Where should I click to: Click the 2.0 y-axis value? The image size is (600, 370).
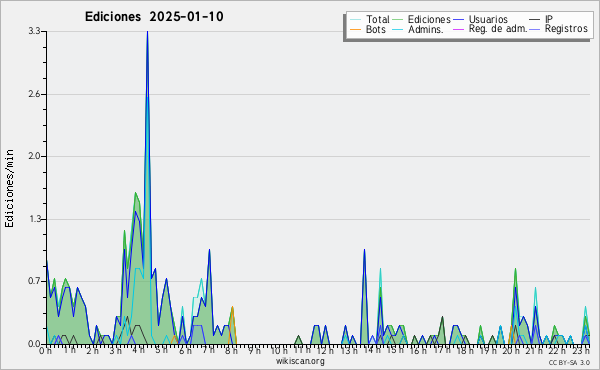coord(34,156)
